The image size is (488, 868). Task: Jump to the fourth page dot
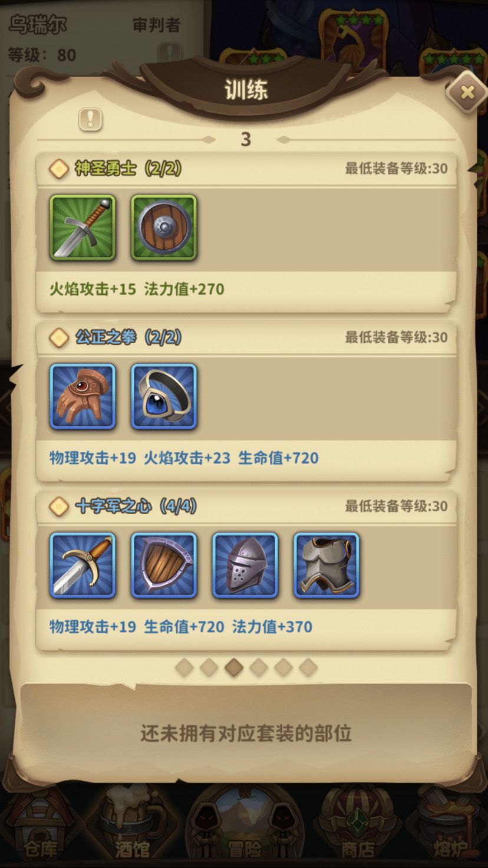point(259,668)
